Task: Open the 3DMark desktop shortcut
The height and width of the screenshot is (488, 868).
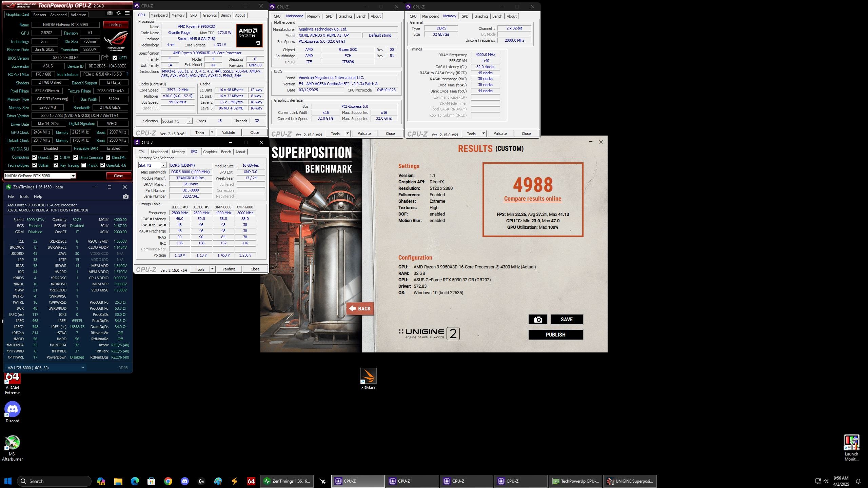Action: [368, 379]
